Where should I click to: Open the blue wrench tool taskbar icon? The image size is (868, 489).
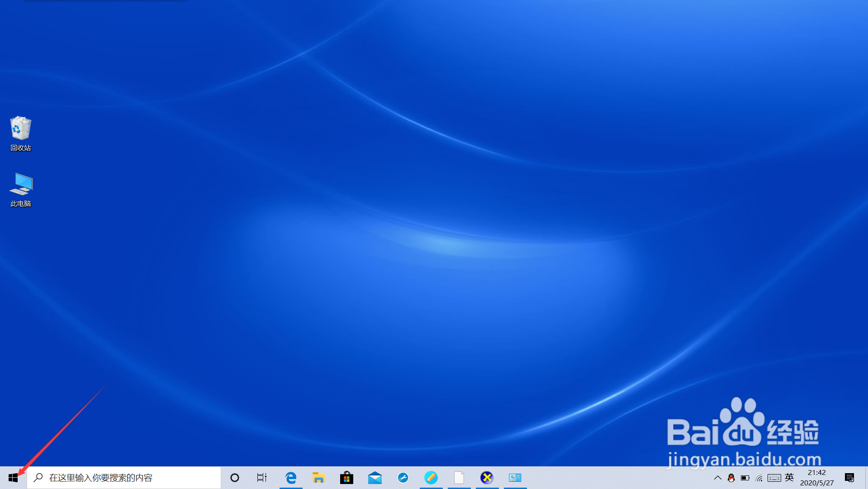403,478
